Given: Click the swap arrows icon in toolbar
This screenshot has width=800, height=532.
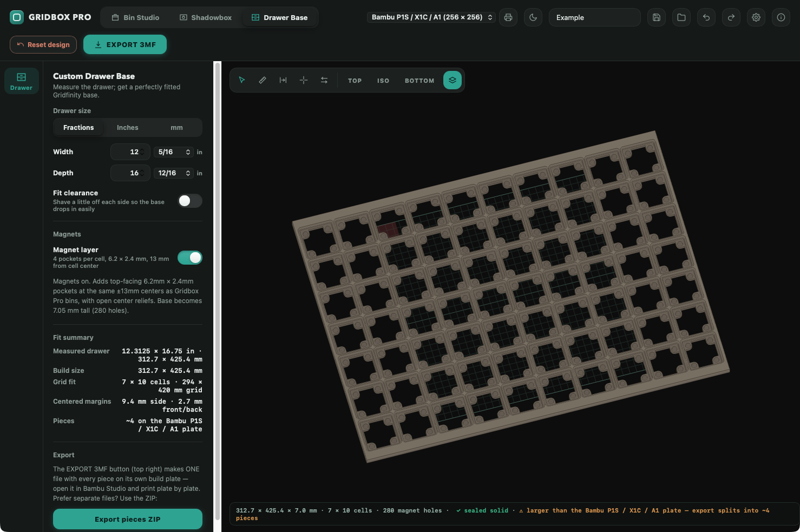Looking at the screenshot, I should pos(324,80).
